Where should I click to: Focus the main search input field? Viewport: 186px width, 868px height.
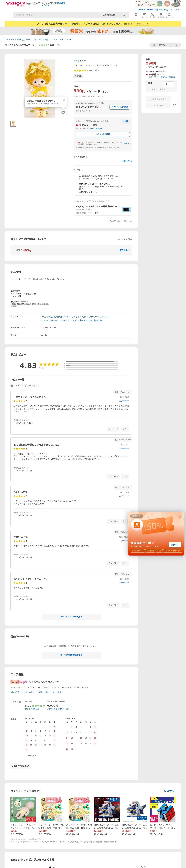[x=56, y=15]
